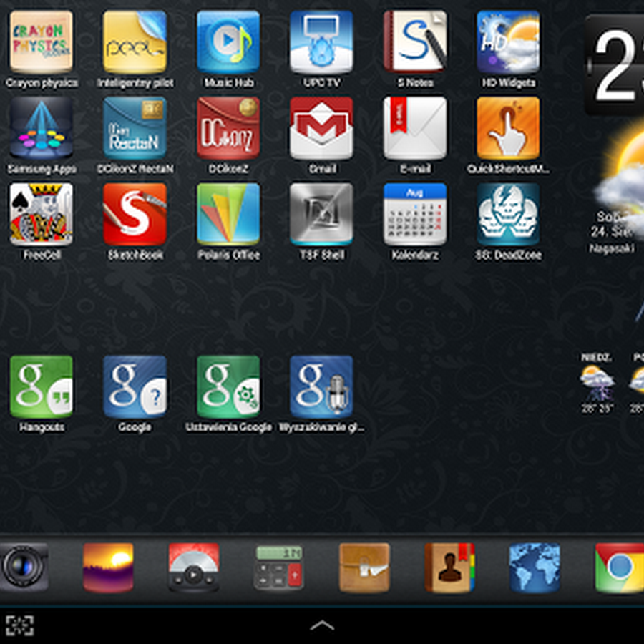
Task: Open SketchBook
Action: point(135,215)
